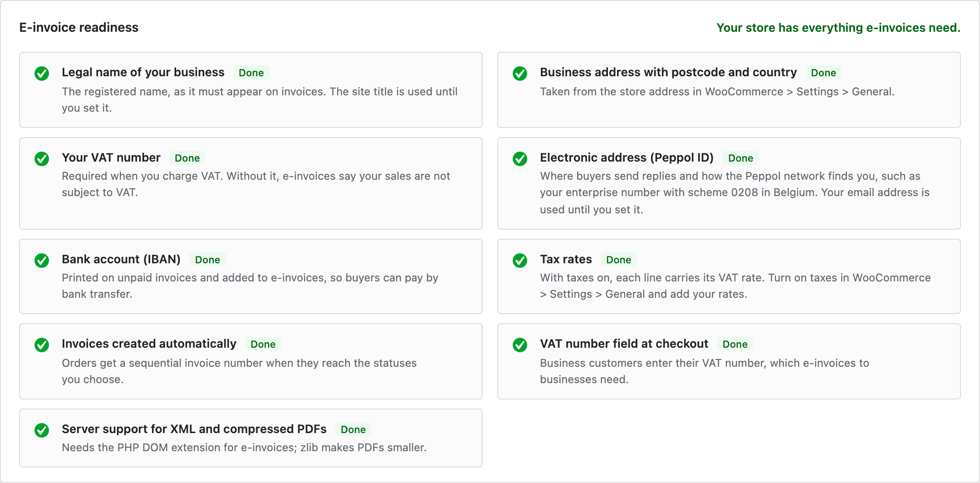980x483 pixels.
Task: Click the checkmark icon for Electronic address (Peppol ID)
Action: coord(520,158)
